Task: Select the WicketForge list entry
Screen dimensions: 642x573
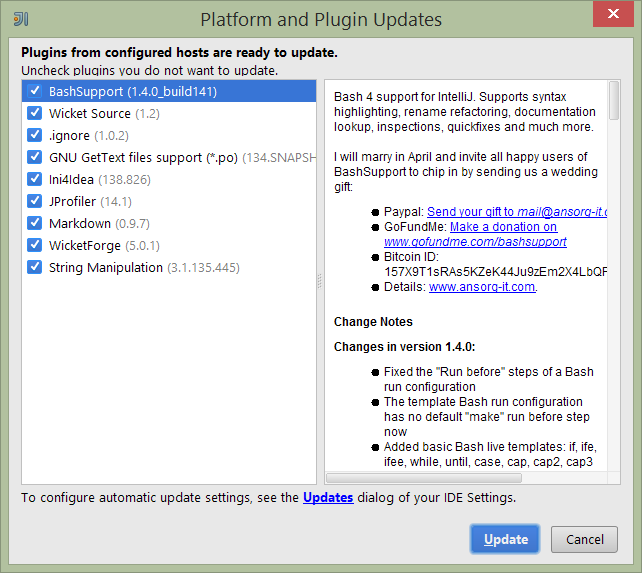Action: 85,245
